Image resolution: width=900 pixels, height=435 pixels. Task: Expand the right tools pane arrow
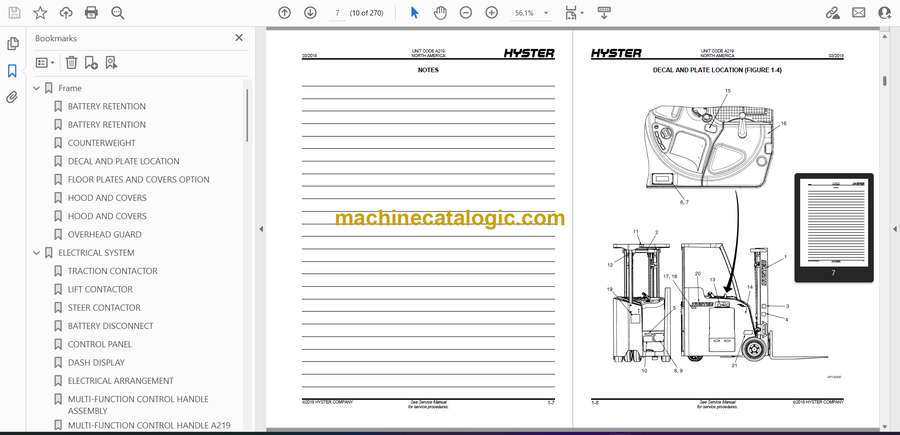(894, 228)
